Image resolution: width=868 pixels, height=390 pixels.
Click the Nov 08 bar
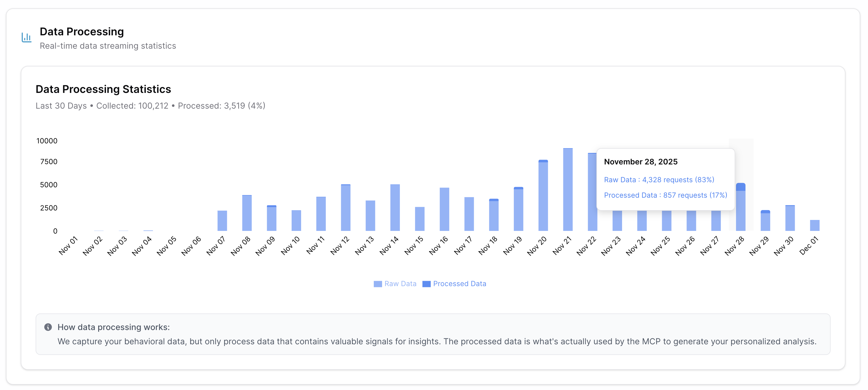pos(247,213)
